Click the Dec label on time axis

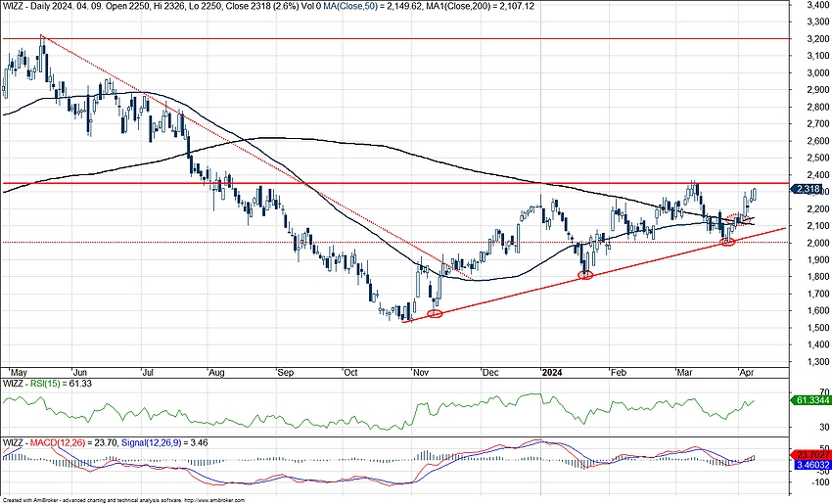click(489, 373)
